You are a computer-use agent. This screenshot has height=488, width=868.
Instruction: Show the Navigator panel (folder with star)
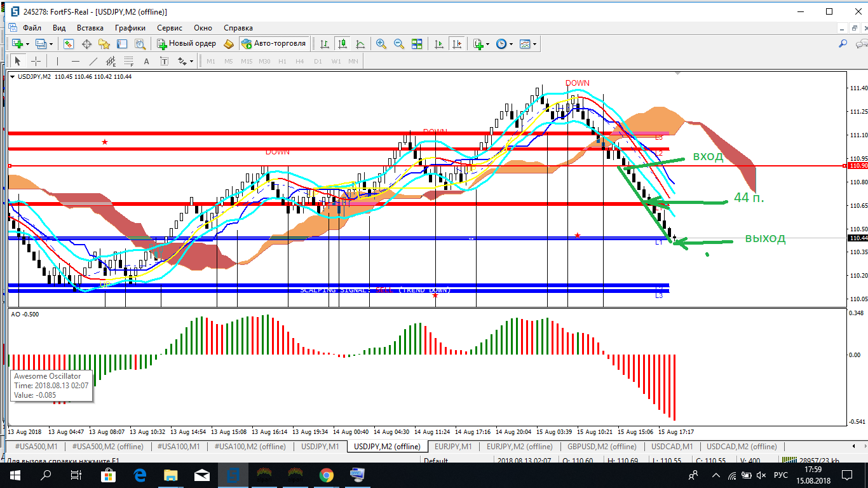coord(104,44)
